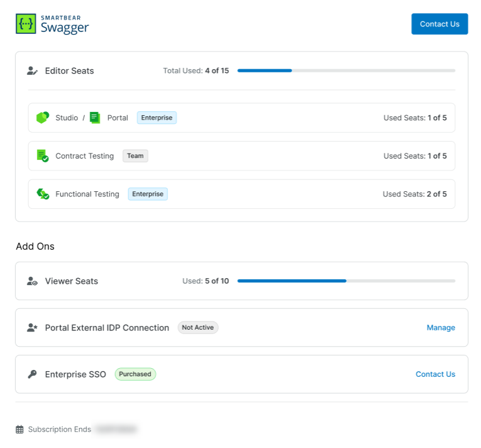
Task: Click the Editor Seats usage progress bar
Action: [x=346, y=70]
